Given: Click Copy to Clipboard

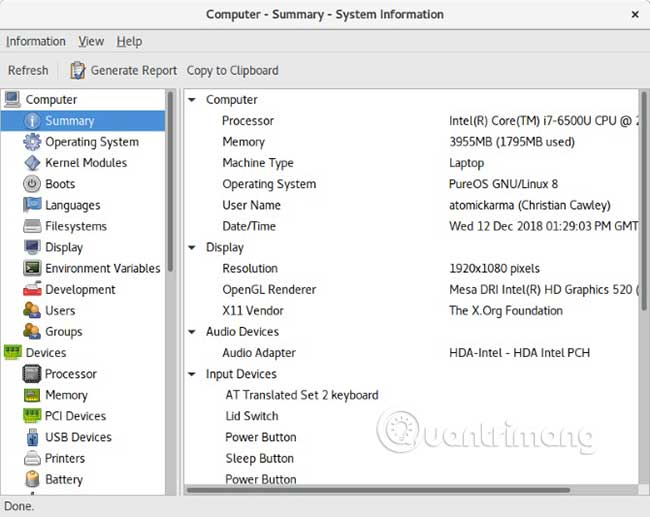Looking at the screenshot, I should (x=233, y=70).
